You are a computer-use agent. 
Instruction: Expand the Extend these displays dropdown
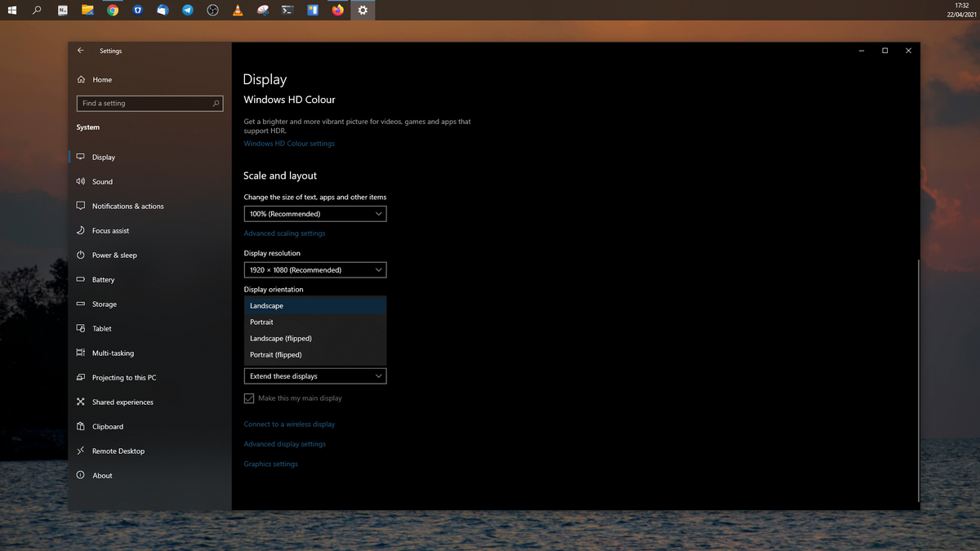coord(314,375)
